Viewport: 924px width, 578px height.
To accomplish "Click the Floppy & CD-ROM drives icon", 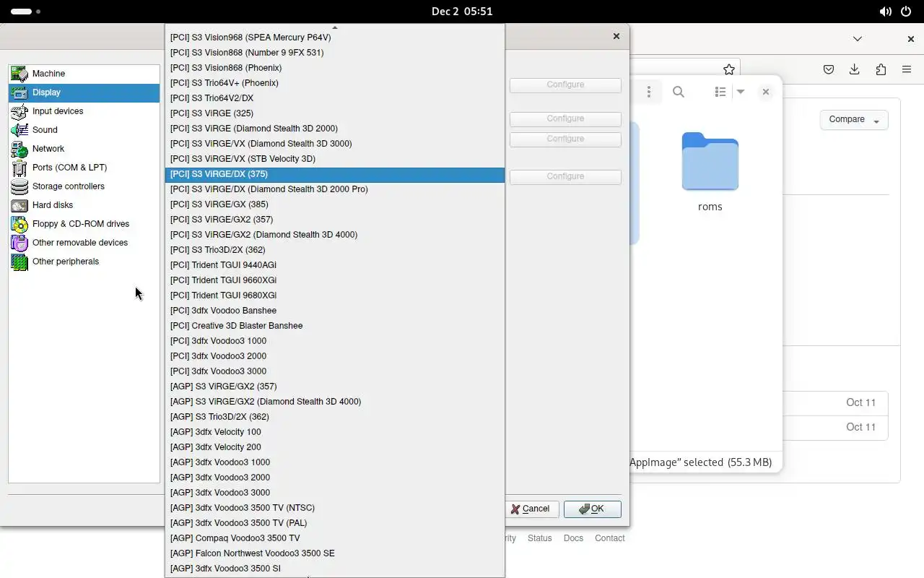I will click(19, 224).
